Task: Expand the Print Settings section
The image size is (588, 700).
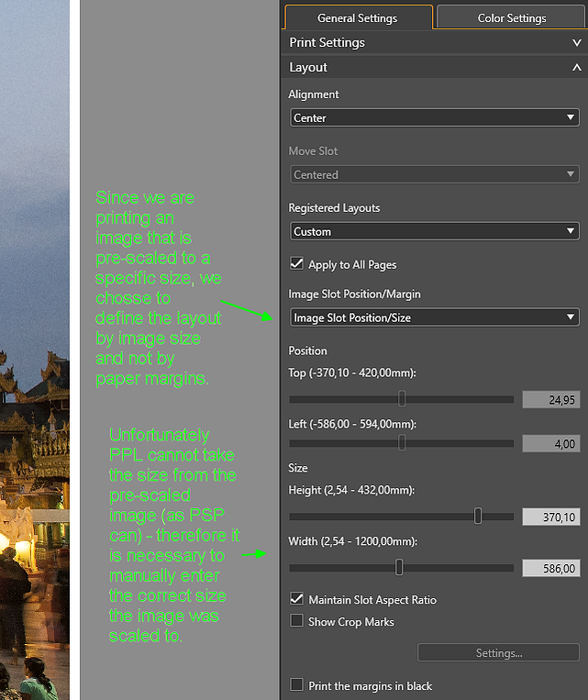Action: pyautogui.click(x=577, y=43)
